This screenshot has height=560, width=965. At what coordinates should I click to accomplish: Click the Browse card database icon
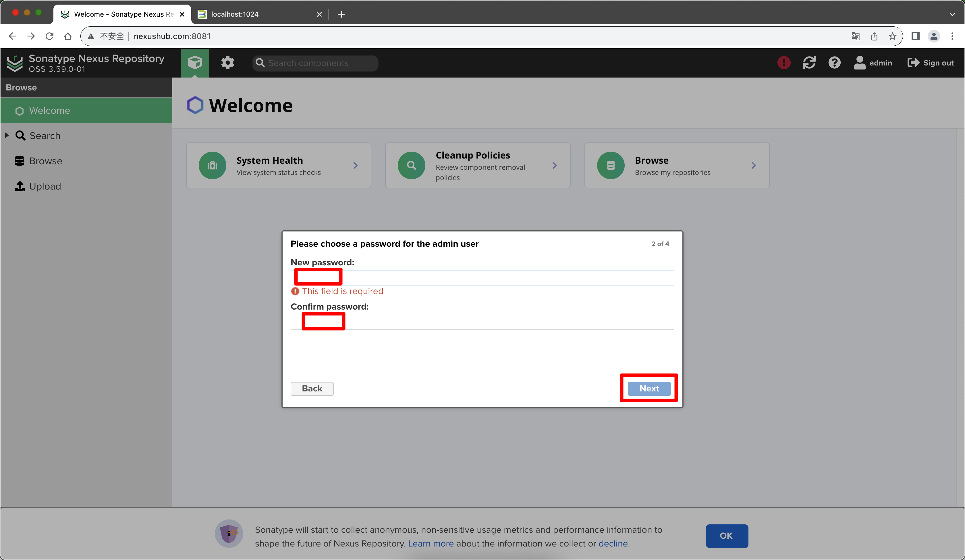tap(611, 165)
